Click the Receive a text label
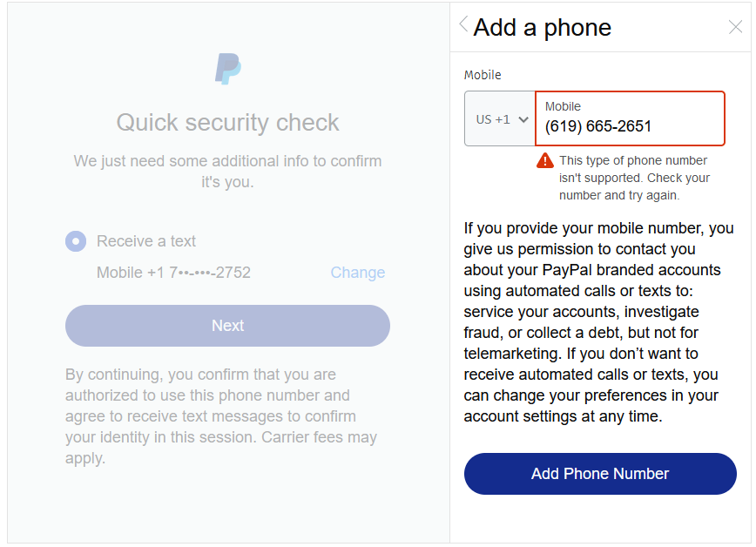The height and width of the screenshot is (547, 756). coord(146,241)
